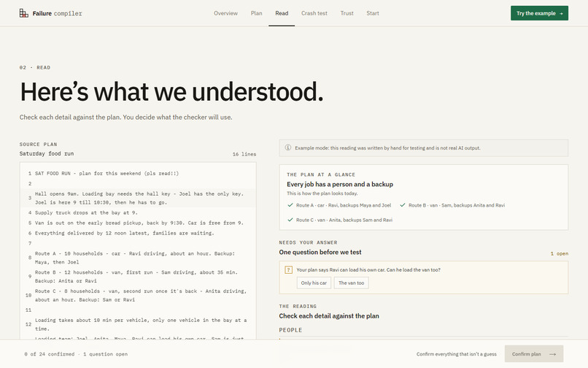Screen dimensions: 588x368
Task: Go to the Crash test tab
Action: coord(314,13)
